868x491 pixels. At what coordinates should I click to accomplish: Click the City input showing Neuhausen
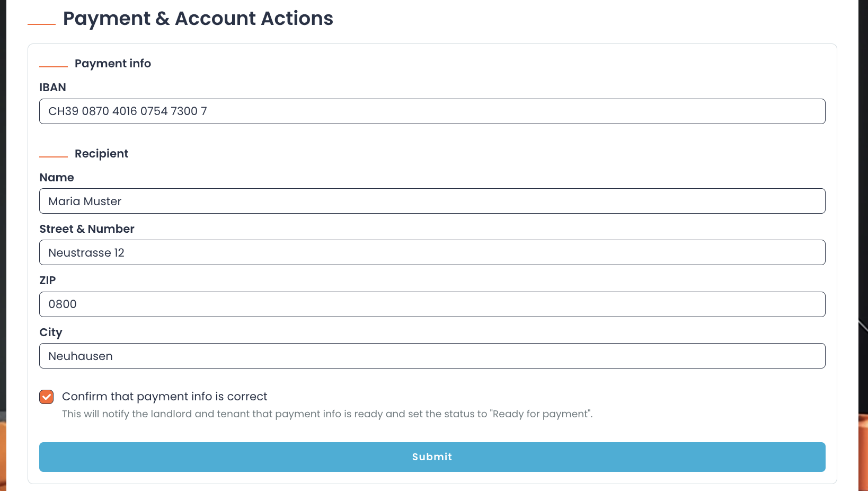click(432, 356)
